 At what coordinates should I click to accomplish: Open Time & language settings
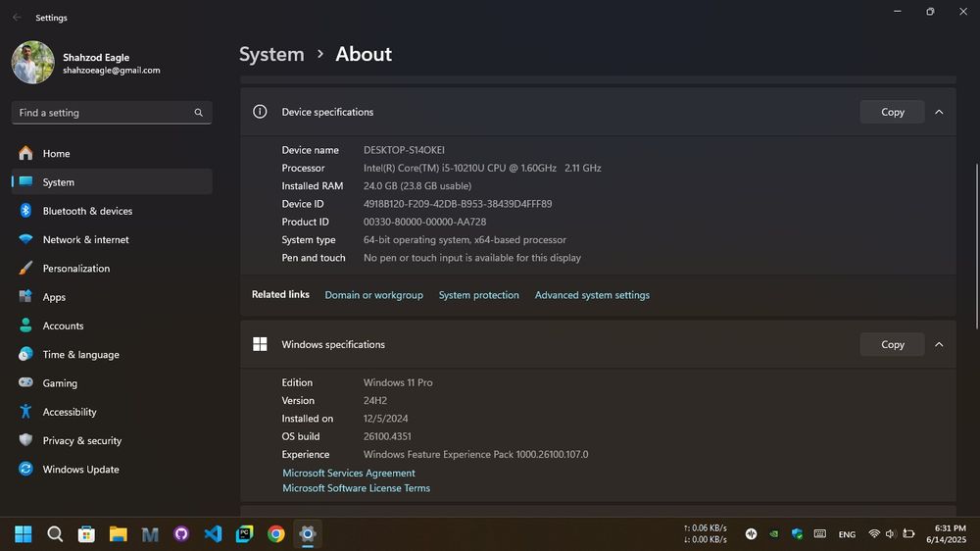click(x=112, y=355)
